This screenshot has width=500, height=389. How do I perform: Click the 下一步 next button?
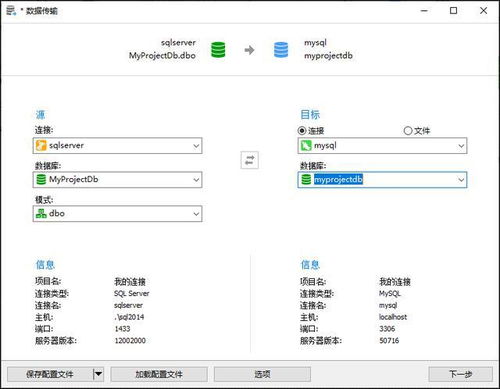461,374
